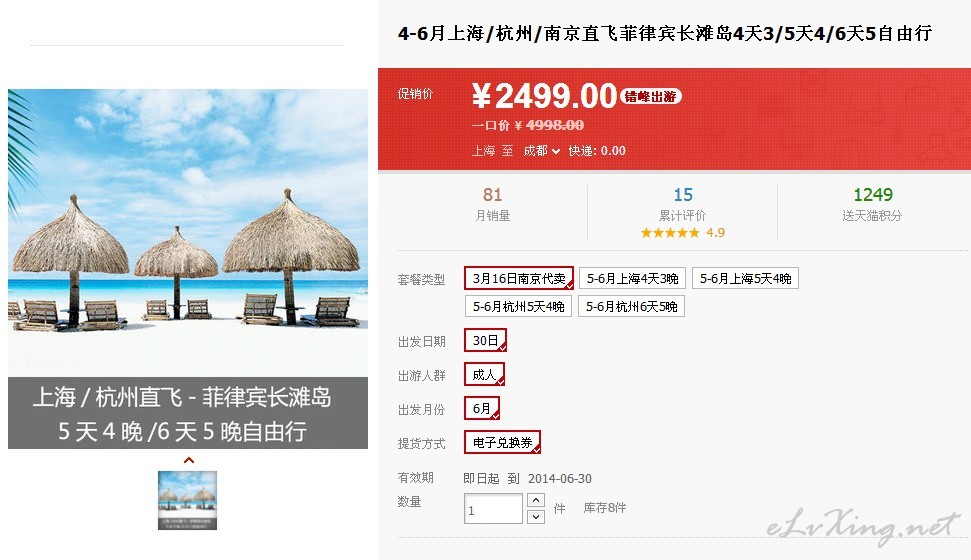The image size is (971, 560).
Task: Decrease quantity with the down stepper
Action: 536,517
